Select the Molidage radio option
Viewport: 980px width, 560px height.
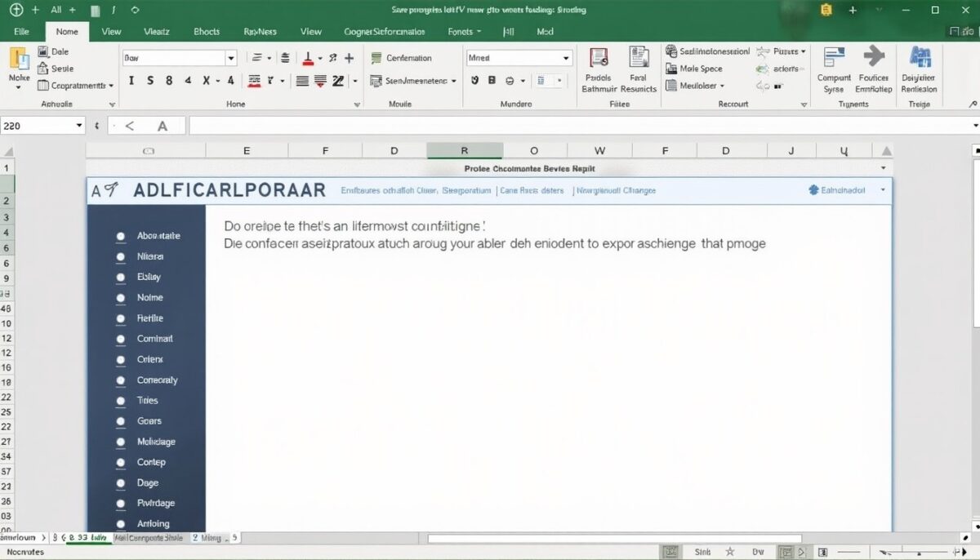click(x=121, y=442)
